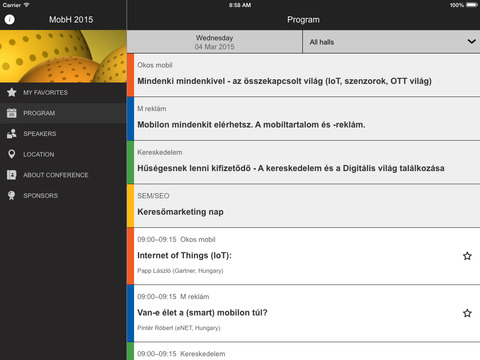The height and width of the screenshot is (360, 480).
Task: Click the Speakers people icon
Action: click(x=12, y=134)
